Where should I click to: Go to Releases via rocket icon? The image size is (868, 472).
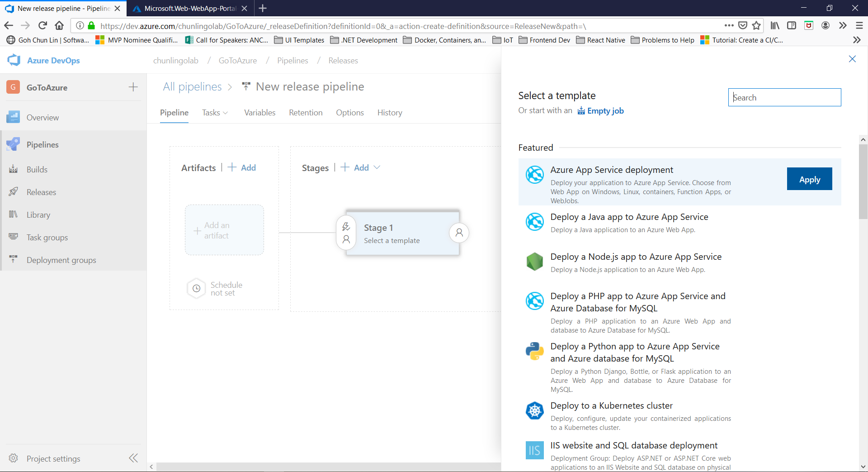14,192
